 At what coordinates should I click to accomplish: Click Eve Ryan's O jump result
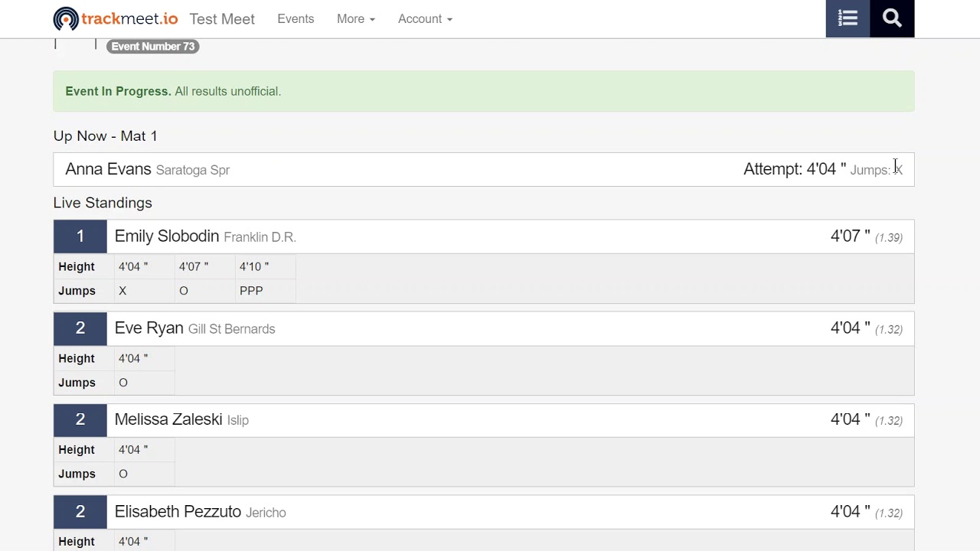123,383
